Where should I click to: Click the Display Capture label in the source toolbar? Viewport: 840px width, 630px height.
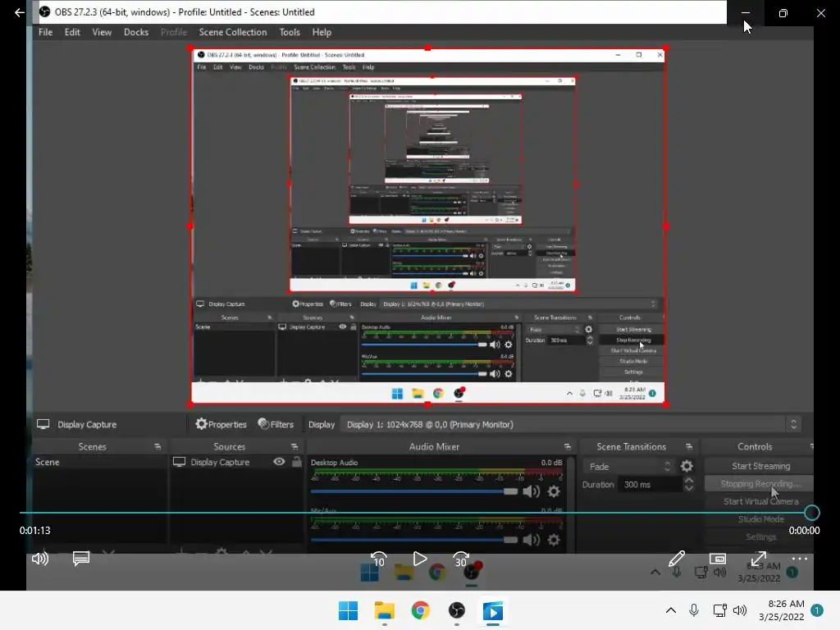[87, 424]
